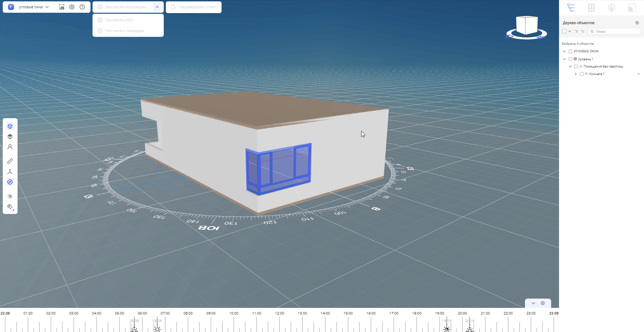Click the collapse all tree icon

coord(576,31)
